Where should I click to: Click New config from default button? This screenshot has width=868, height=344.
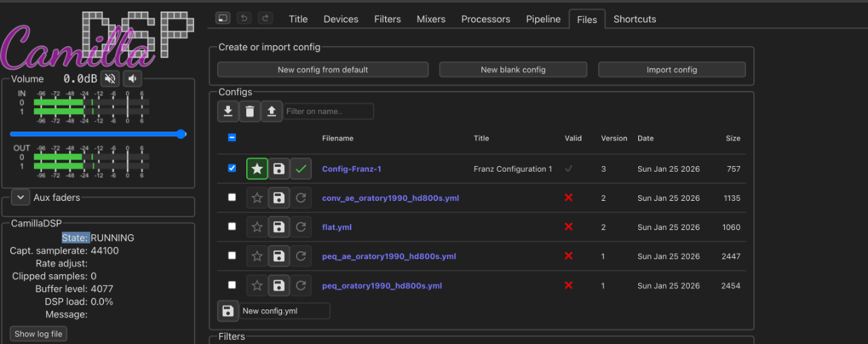323,70
